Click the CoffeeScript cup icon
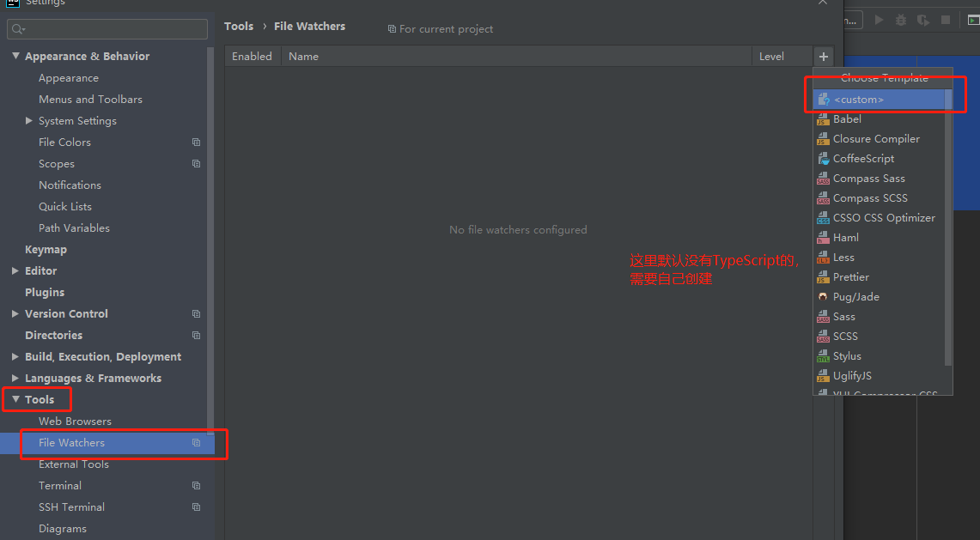The width and height of the screenshot is (980, 540). pos(823,159)
